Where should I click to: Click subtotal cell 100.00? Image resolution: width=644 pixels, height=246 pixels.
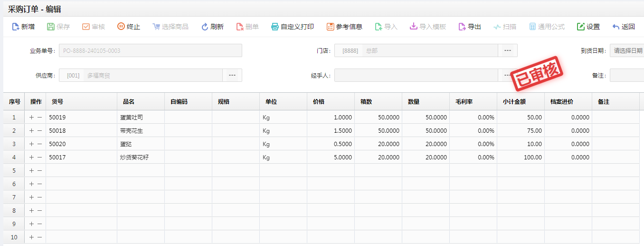click(x=521, y=157)
